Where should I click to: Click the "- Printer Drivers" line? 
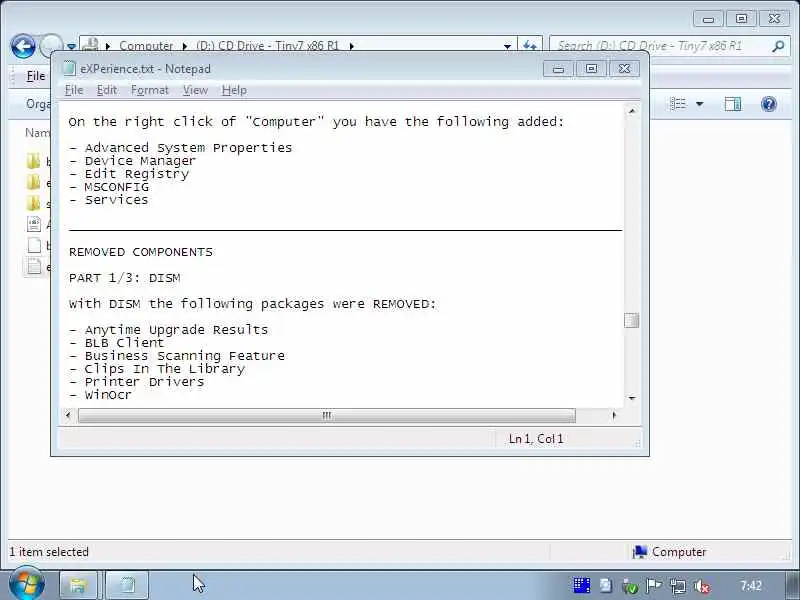(136, 382)
